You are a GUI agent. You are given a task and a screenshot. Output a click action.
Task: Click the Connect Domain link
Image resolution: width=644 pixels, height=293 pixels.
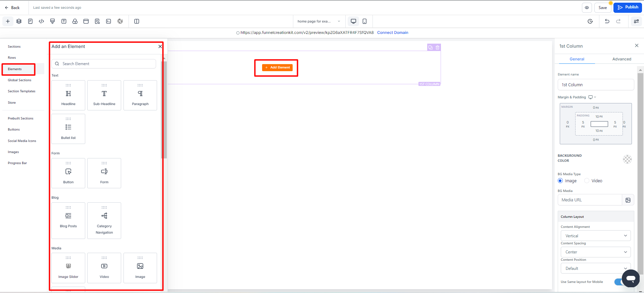tap(392, 33)
